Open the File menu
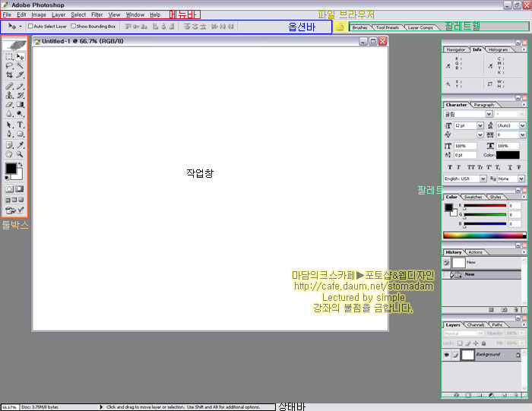The height and width of the screenshot is (411, 532). (7, 14)
